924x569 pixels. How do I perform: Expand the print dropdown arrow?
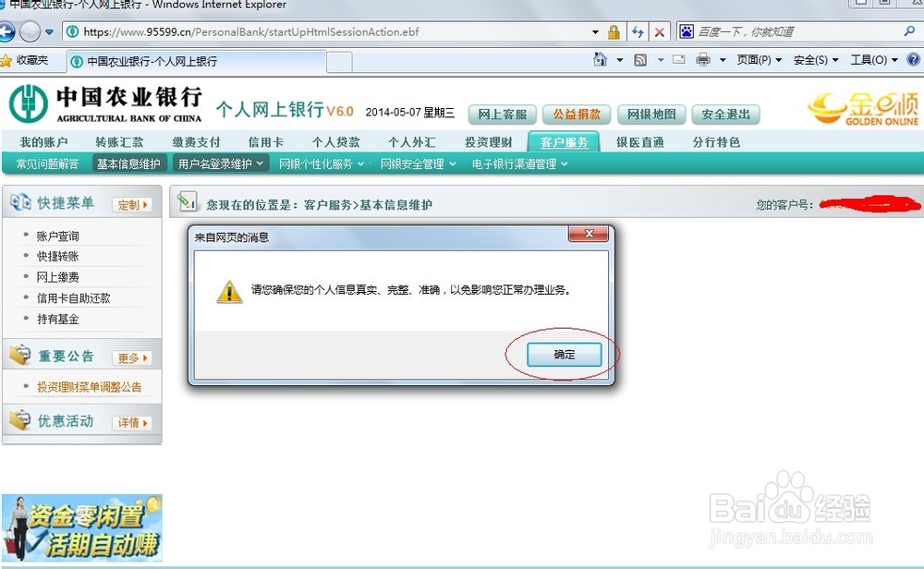[723, 60]
